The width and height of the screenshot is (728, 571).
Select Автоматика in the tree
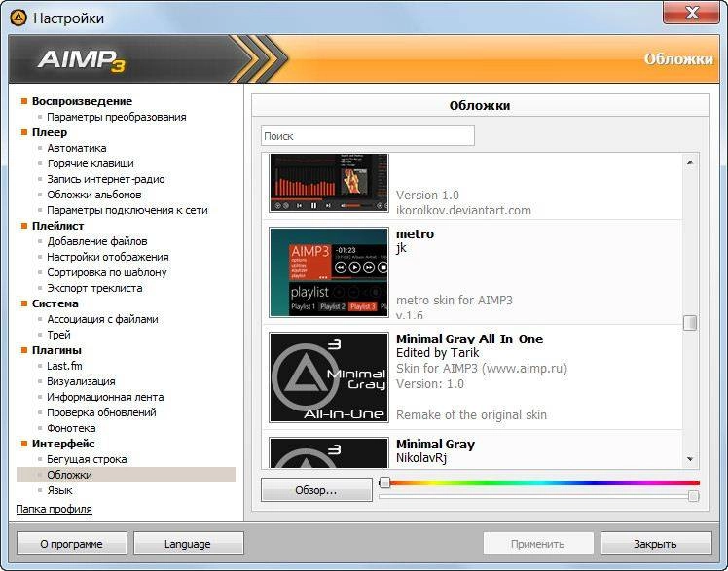point(77,148)
